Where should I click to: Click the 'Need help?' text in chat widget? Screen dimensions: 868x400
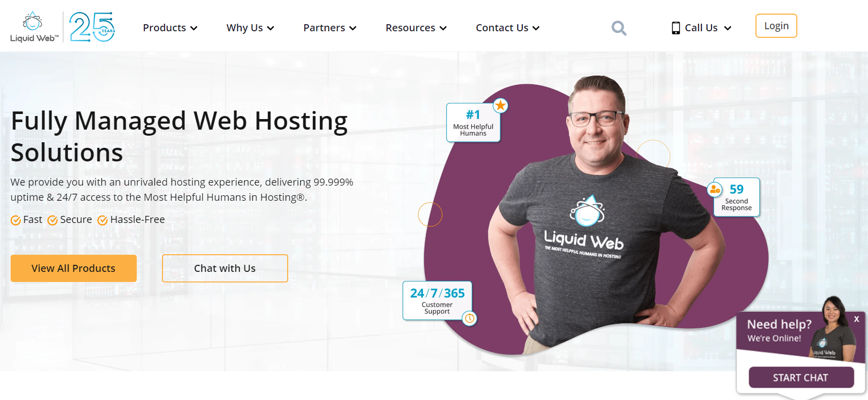779,324
